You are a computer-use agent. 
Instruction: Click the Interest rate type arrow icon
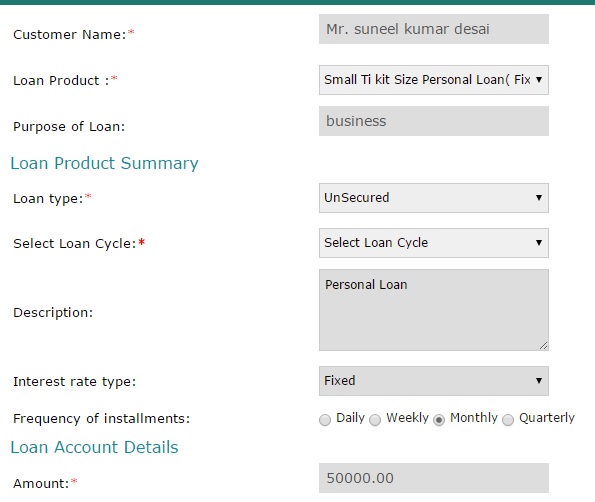pyautogui.click(x=539, y=381)
